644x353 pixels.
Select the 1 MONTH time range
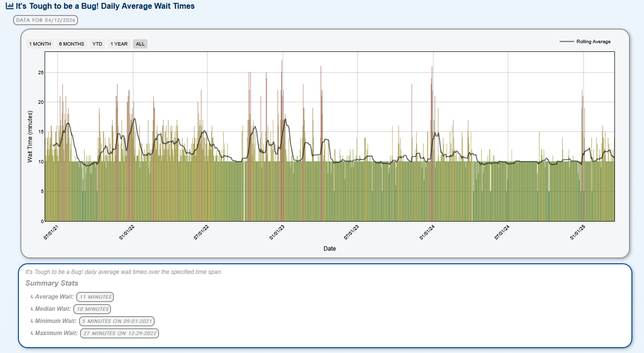[40, 44]
